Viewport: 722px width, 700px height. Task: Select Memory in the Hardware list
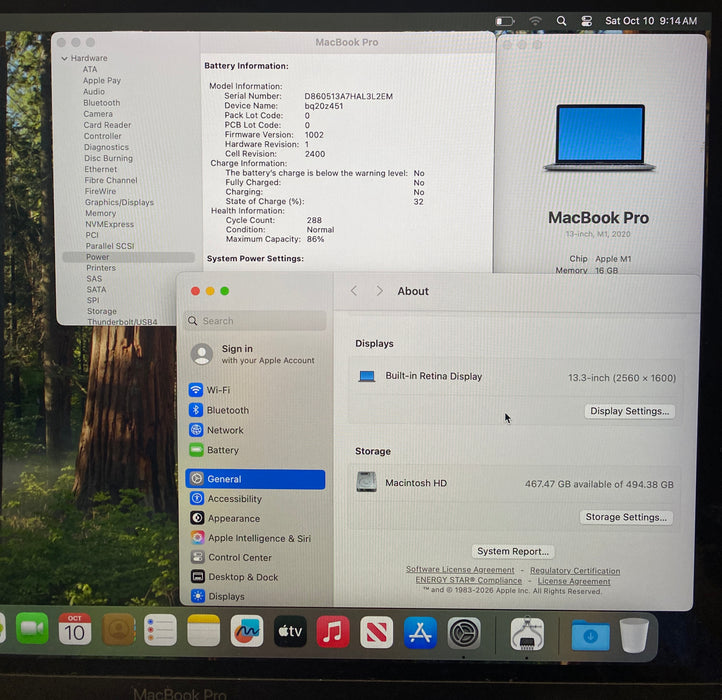click(101, 213)
